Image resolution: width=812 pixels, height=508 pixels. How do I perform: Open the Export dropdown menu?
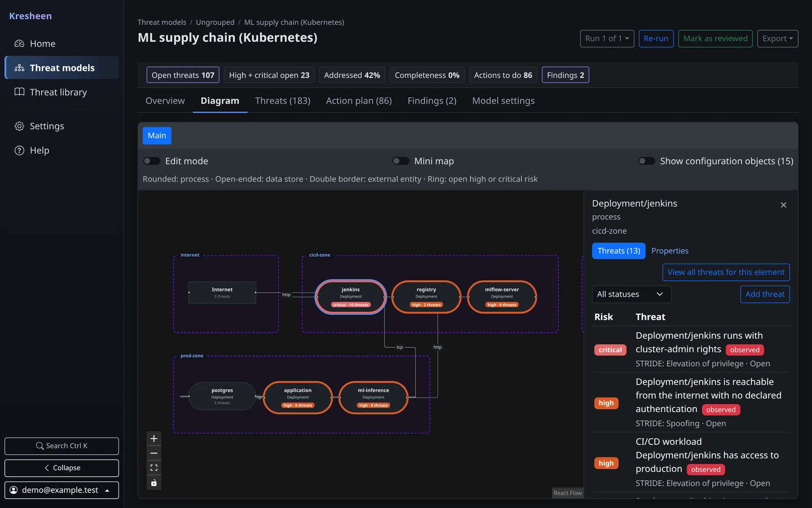point(777,39)
